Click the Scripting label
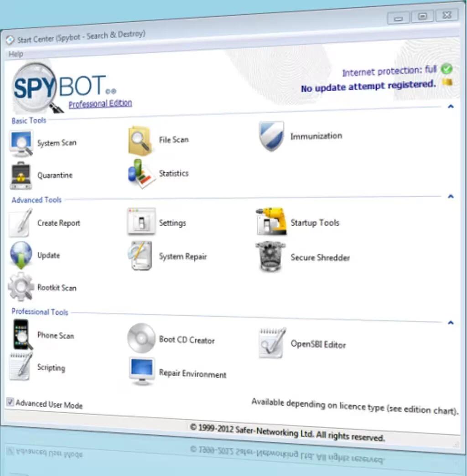 tap(51, 367)
